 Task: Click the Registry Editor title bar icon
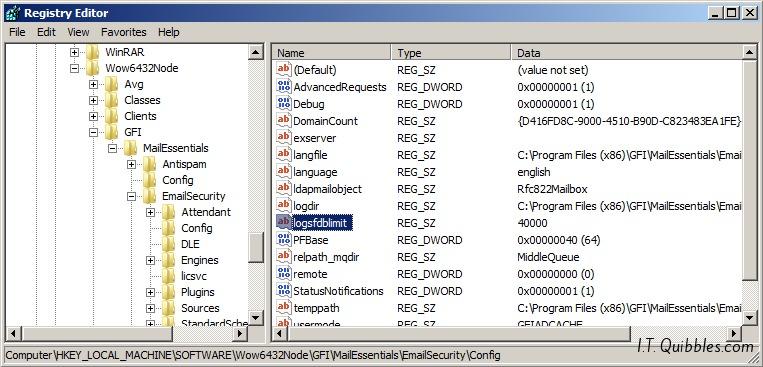(12, 13)
